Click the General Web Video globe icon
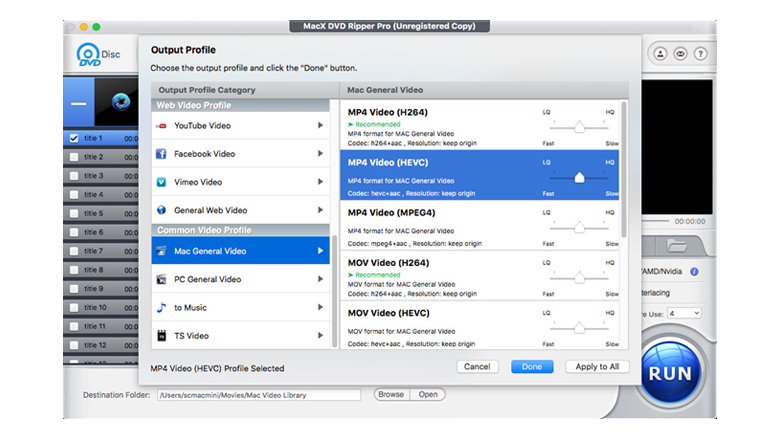 (161, 210)
